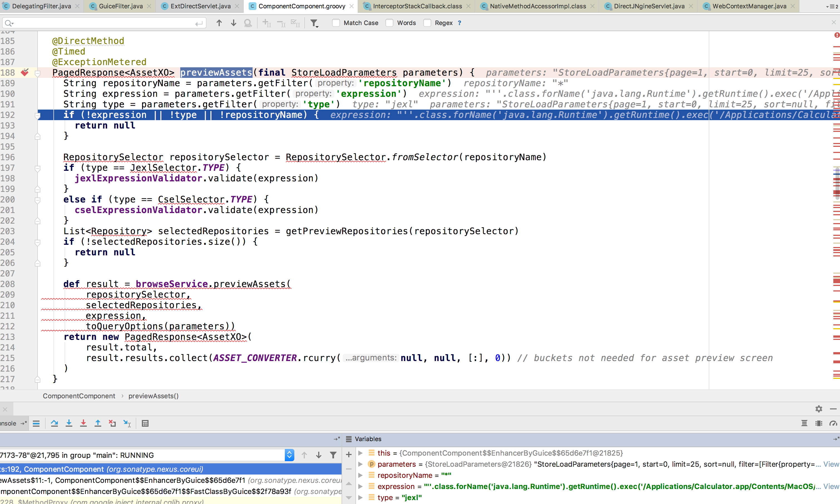Open debug tool window settings gear
Viewport: 840px width, 504px height.
[x=819, y=409]
